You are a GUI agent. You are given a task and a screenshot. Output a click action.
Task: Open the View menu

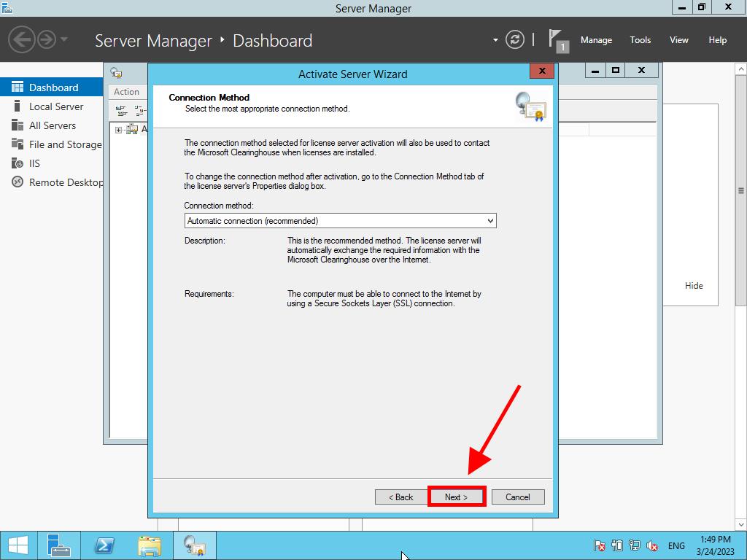tap(679, 40)
